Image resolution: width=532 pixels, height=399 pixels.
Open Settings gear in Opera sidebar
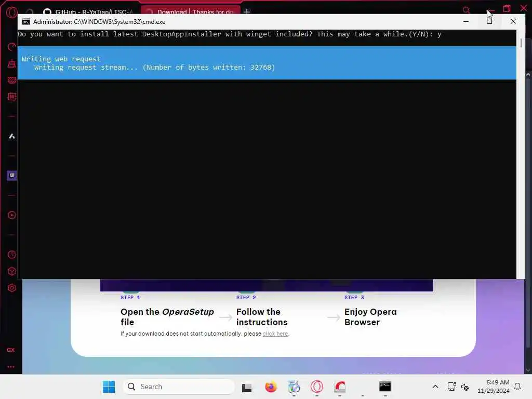[12, 288]
